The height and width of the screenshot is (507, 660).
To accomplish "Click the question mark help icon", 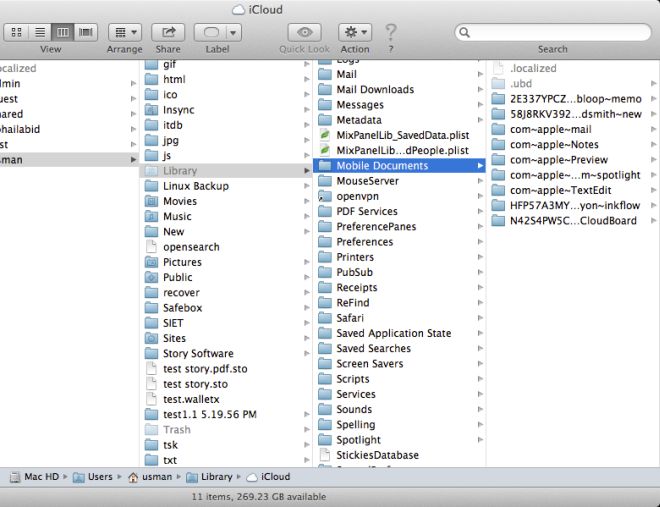I will click(391, 32).
